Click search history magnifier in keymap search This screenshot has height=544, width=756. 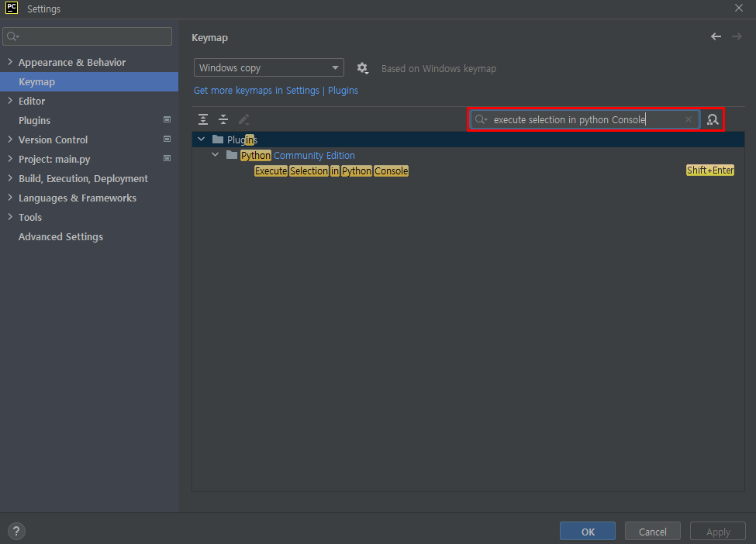tap(482, 119)
